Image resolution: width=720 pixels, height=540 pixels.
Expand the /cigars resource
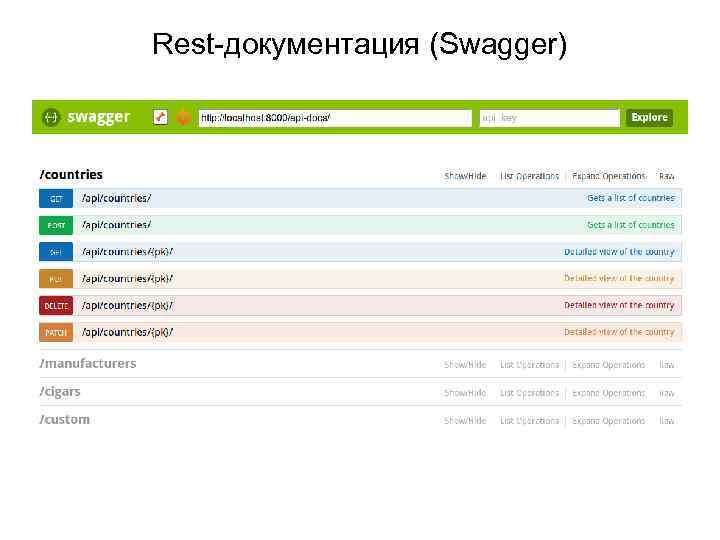tap(60, 392)
